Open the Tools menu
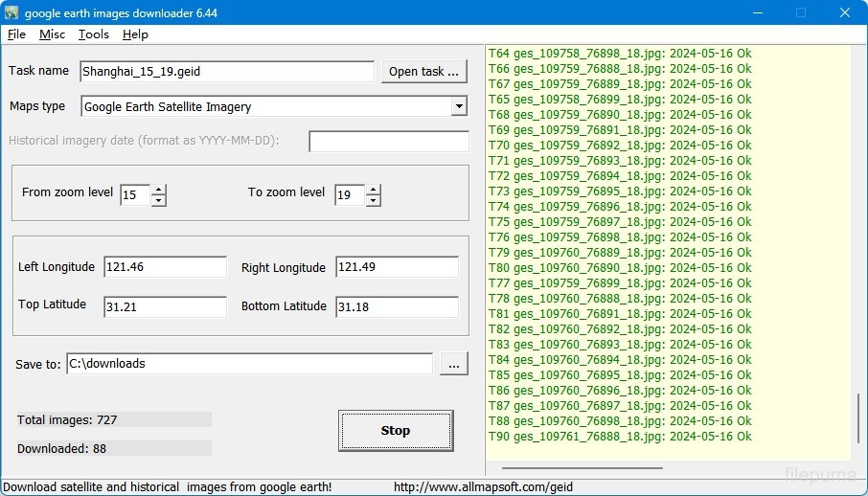Image resolution: width=868 pixels, height=496 pixels. (94, 34)
